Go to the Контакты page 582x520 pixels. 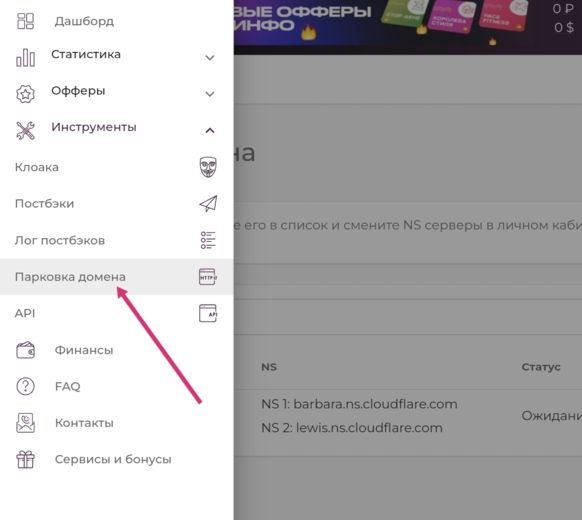(x=84, y=423)
